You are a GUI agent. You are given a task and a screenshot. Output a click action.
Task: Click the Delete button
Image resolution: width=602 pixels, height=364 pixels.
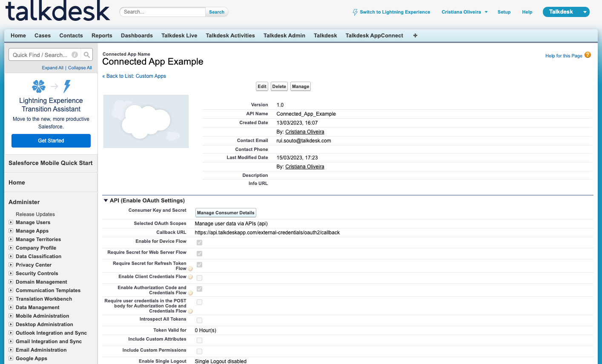point(279,86)
